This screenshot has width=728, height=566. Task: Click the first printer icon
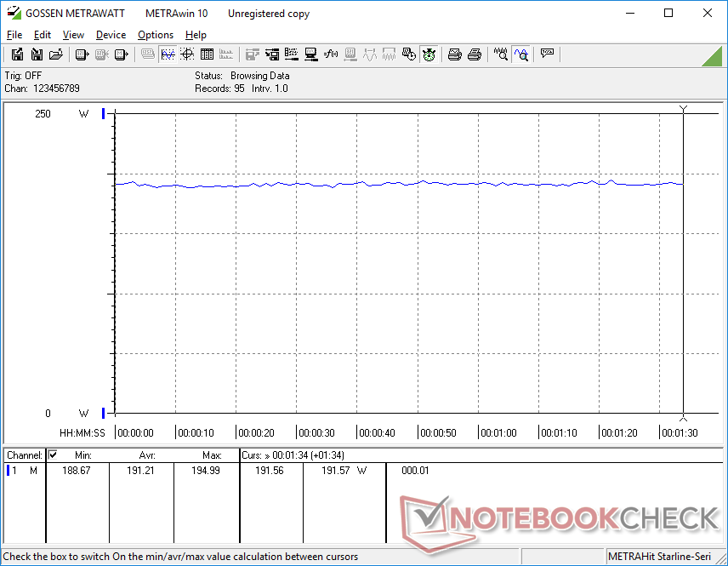click(x=455, y=54)
